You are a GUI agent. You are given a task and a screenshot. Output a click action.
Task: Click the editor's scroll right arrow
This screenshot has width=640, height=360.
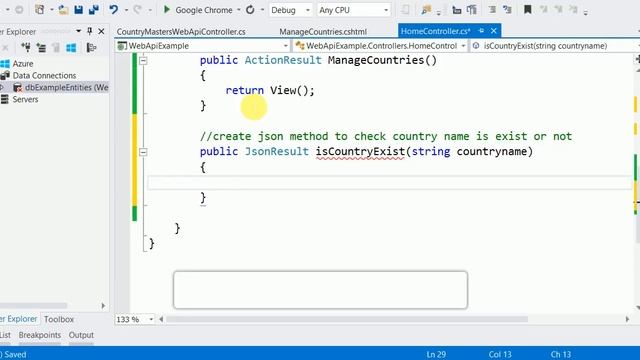[x=627, y=319]
